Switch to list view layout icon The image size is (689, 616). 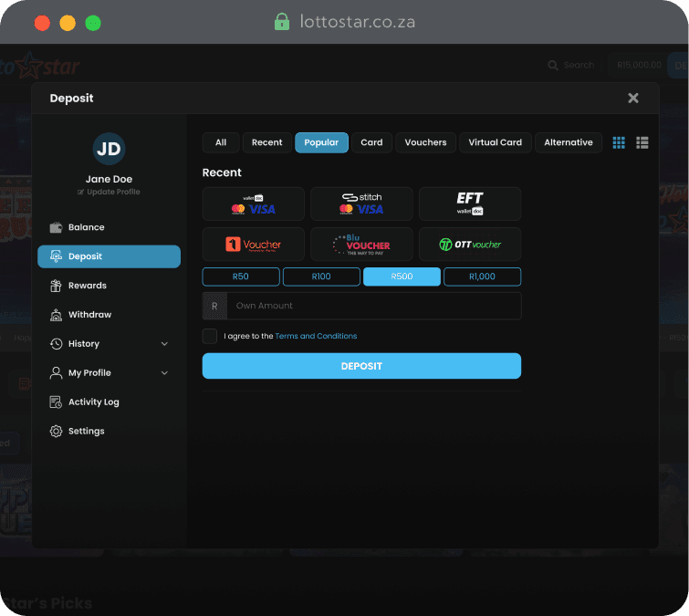pyautogui.click(x=642, y=142)
